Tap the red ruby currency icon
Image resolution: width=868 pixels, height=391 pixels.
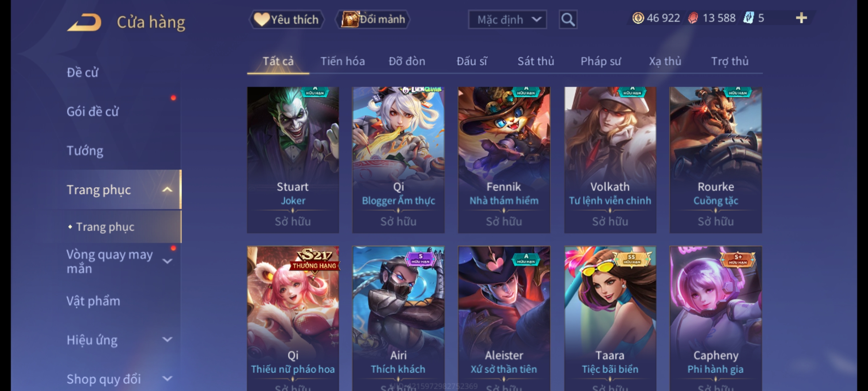click(x=693, y=18)
